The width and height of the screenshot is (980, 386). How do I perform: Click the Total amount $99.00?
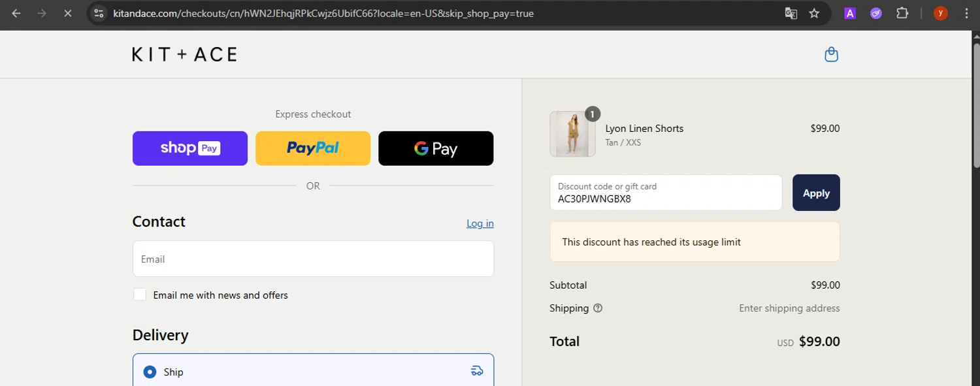point(819,342)
